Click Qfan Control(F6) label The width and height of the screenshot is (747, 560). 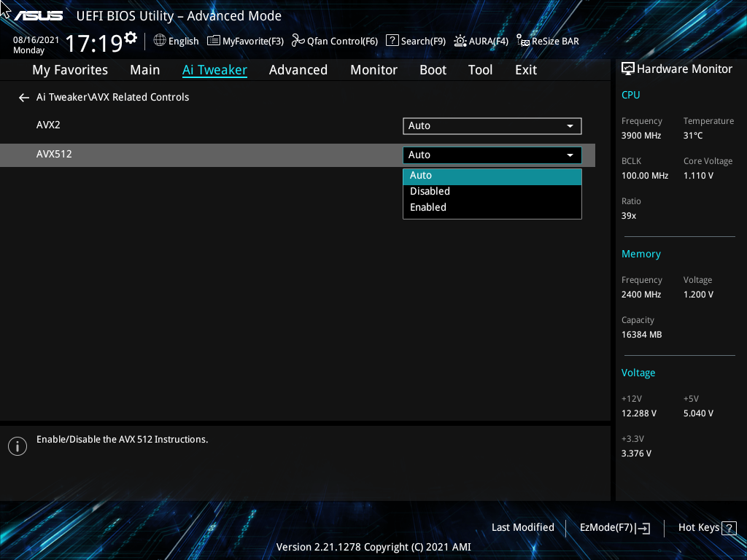click(x=342, y=42)
